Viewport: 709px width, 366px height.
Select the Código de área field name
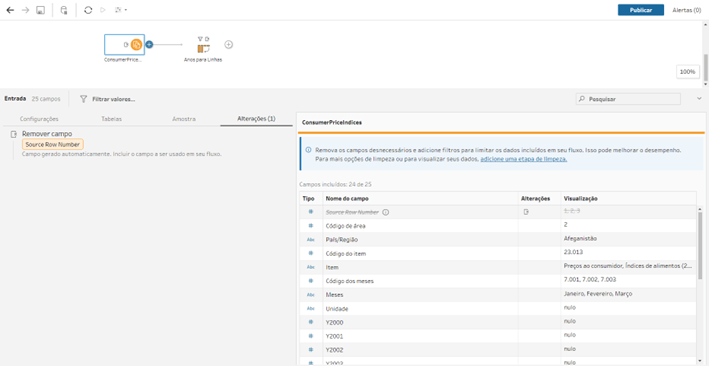click(345, 226)
